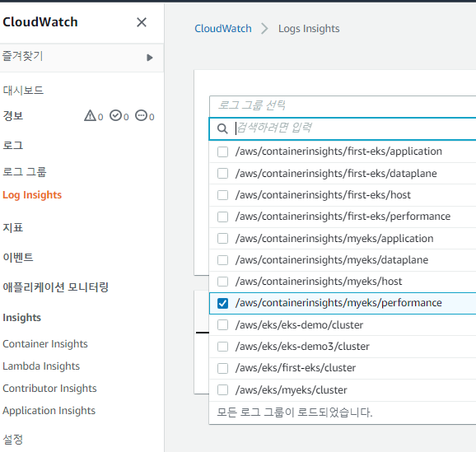476x452 pixels.
Task: Click the insufficient data ellipsis alarm icon
Action: (141, 115)
